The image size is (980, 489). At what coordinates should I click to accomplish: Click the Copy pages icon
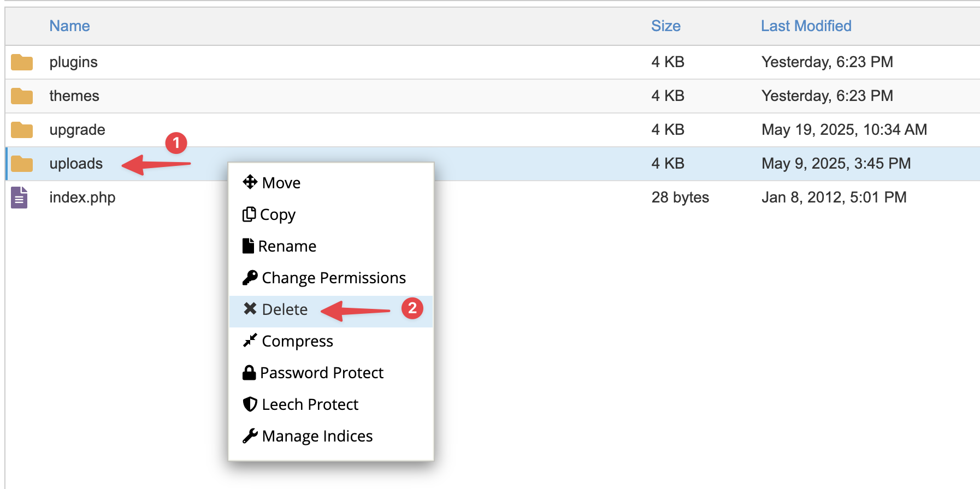[x=249, y=214]
